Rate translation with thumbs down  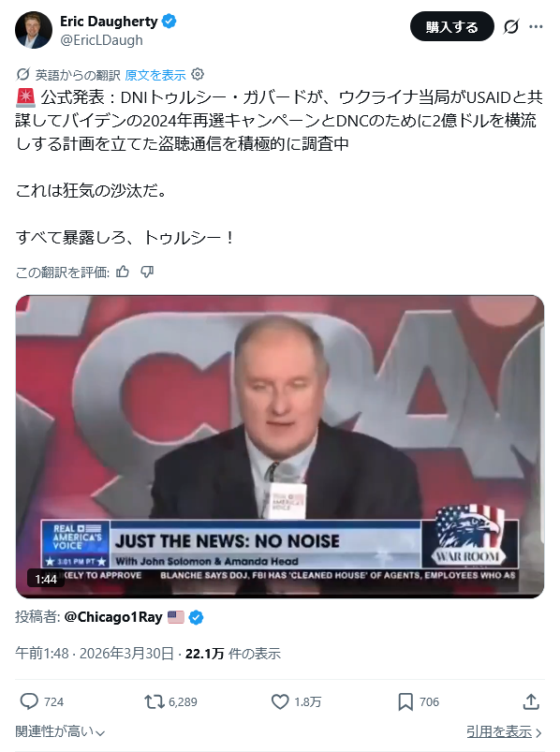click(147, 272)
